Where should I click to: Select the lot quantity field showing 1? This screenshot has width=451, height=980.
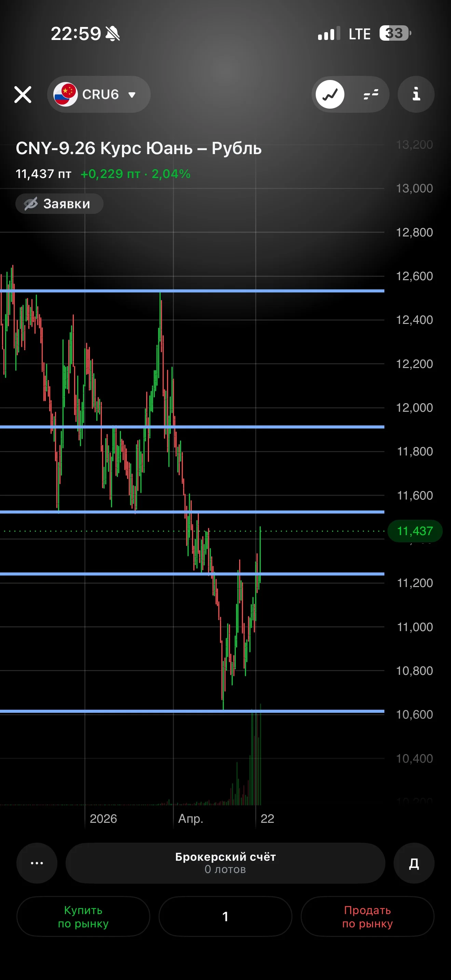225,916
